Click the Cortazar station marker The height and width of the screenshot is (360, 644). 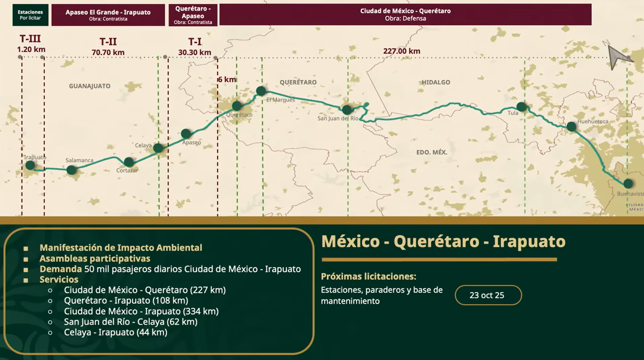coord(129,162)
